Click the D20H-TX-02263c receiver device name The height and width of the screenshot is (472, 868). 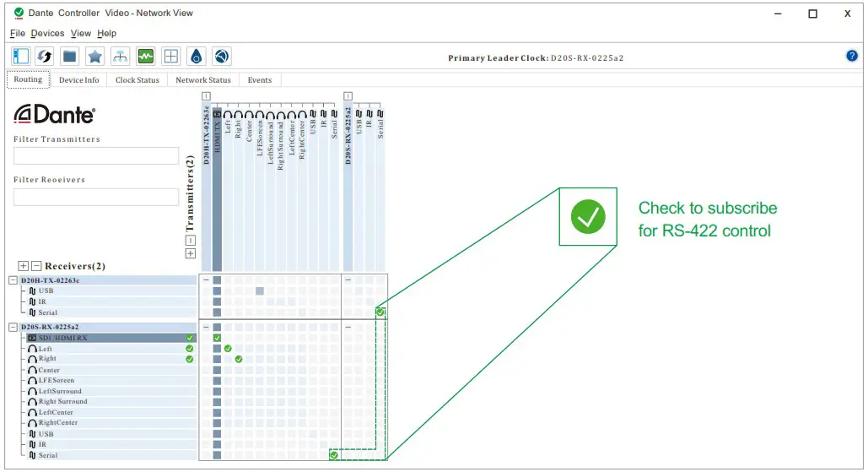tap(51, 280)
